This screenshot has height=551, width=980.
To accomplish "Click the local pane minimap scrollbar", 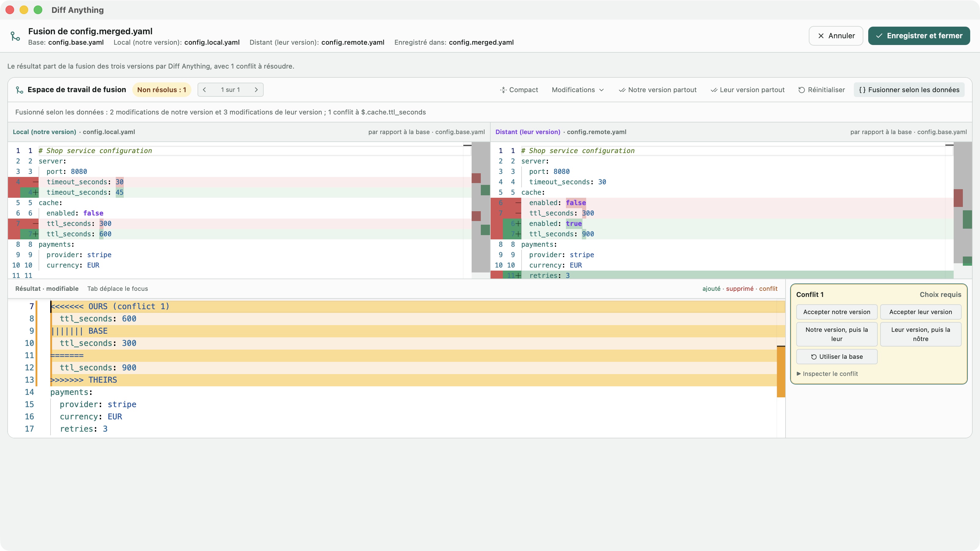I will click(x=481, y=207).
